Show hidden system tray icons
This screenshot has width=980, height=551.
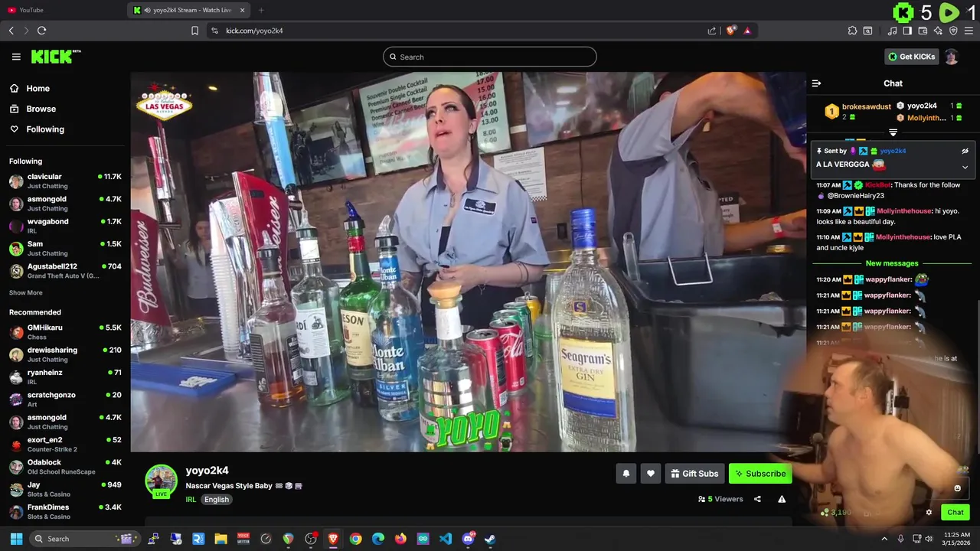click(x=884, y=539)
